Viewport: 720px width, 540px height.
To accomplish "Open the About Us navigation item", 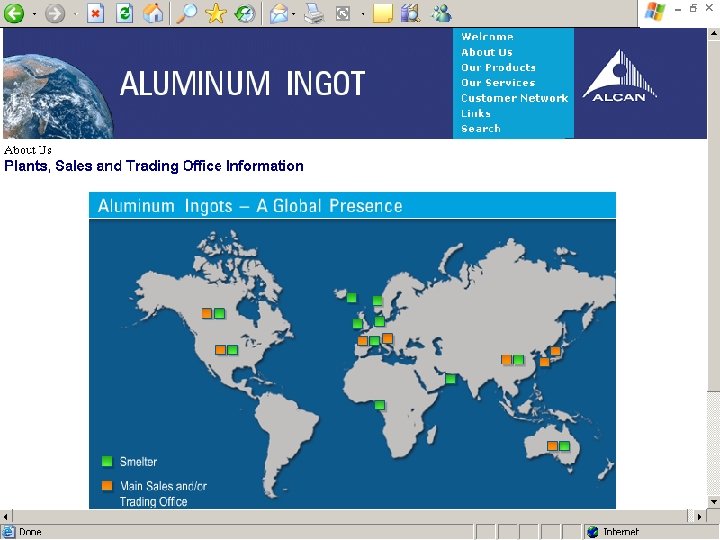I will pyautogui.click(x=487, y=52).
